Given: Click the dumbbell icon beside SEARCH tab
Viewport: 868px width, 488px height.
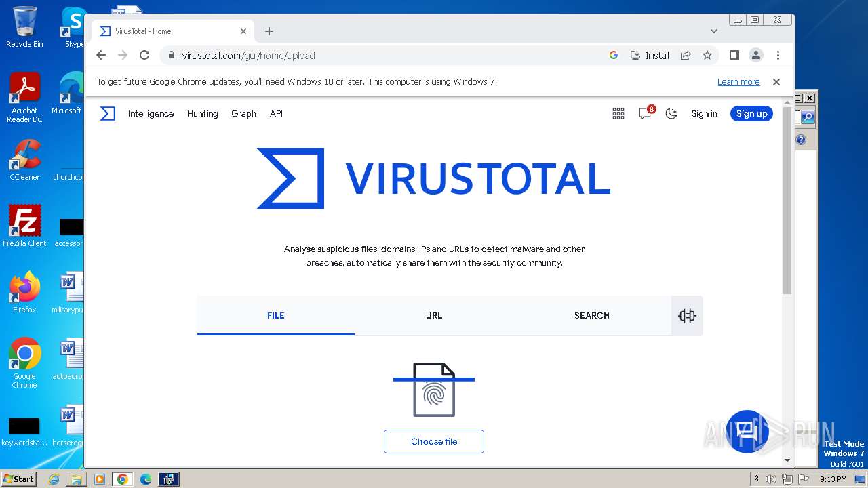Looking at the screenshot, I should pyautogui.click(x=687, y=316).
